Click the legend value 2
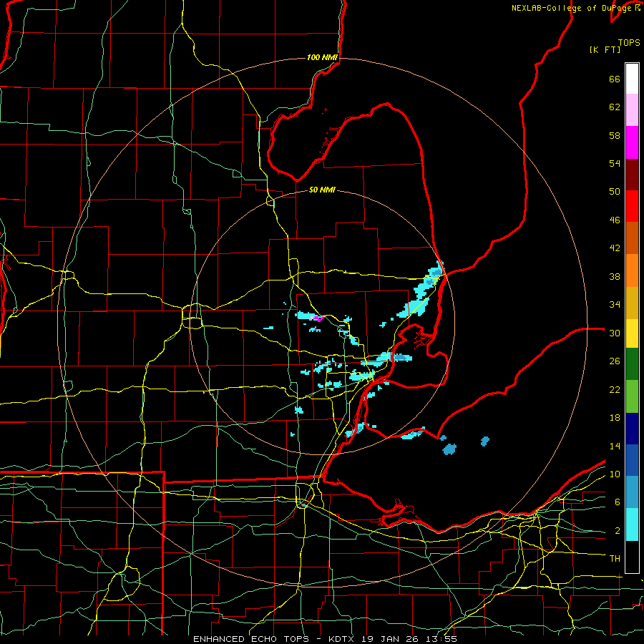644x644 pixels. point(617,531)
